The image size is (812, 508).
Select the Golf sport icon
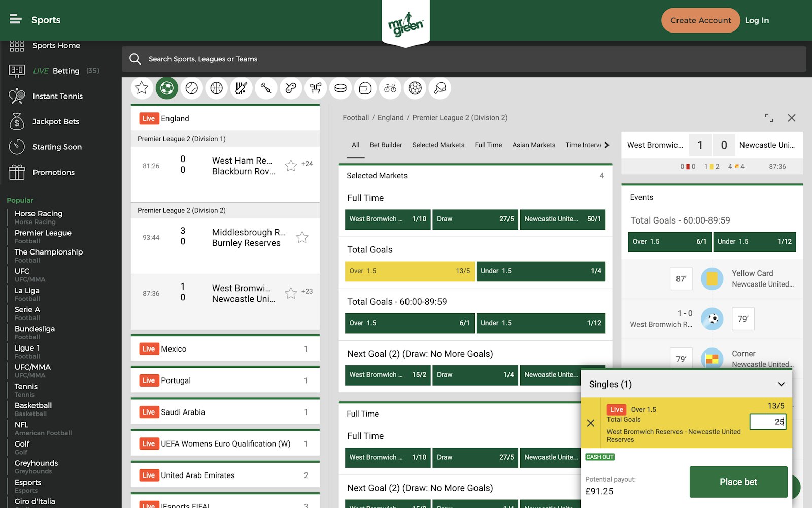(x=316, y=88)
